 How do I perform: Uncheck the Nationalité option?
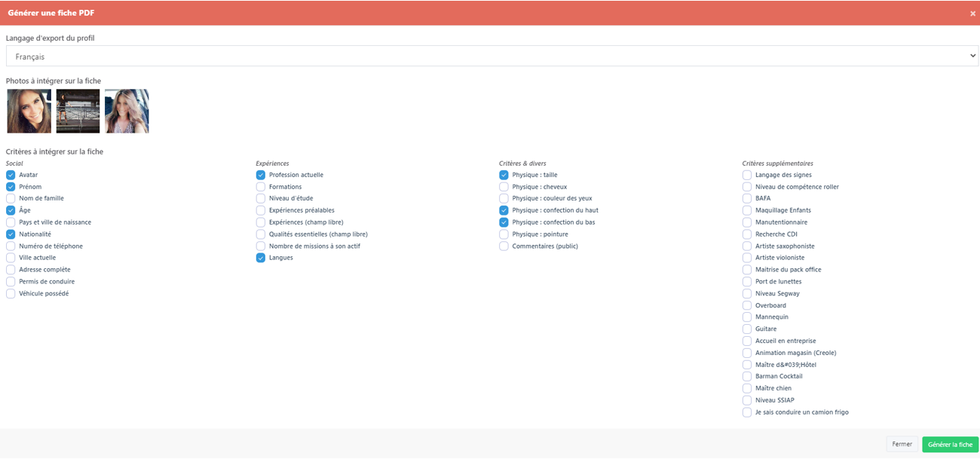click(x=11, y=234)
